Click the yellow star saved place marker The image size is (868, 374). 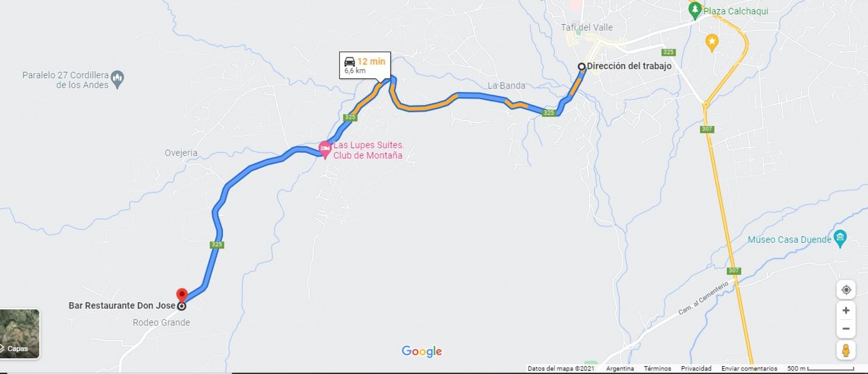click(712, 43)
